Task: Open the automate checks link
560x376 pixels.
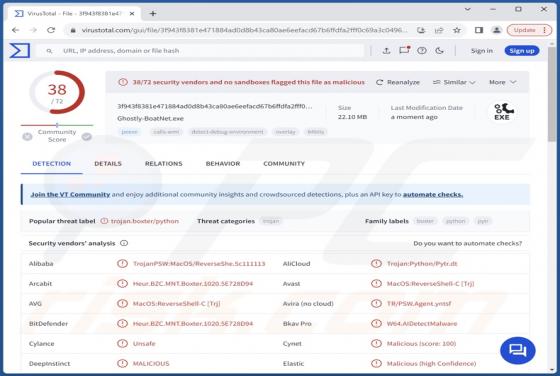Action: point(433,194)
